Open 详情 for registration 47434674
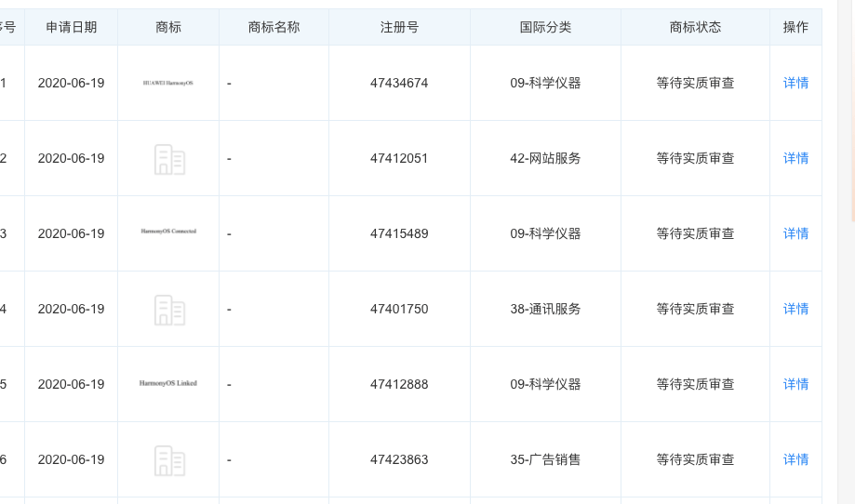This screenshot has height=504, width=855. (795, 84)
